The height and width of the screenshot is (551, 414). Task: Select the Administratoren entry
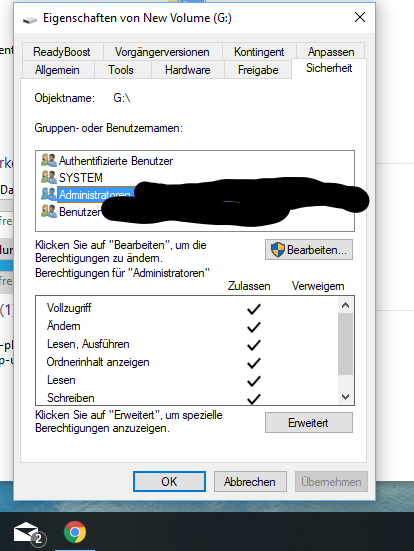tap(94, 194)
